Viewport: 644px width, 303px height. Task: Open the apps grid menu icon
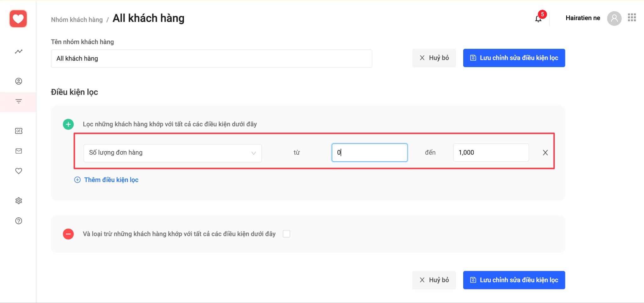[x=632, y=18]
